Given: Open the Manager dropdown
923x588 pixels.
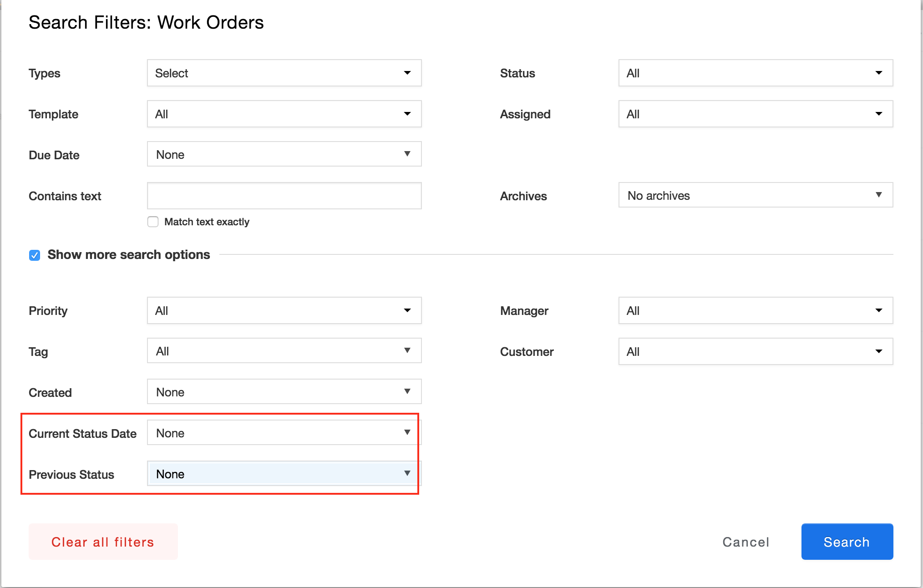Looking at the screenshot, I should click(x=756, y=310).
